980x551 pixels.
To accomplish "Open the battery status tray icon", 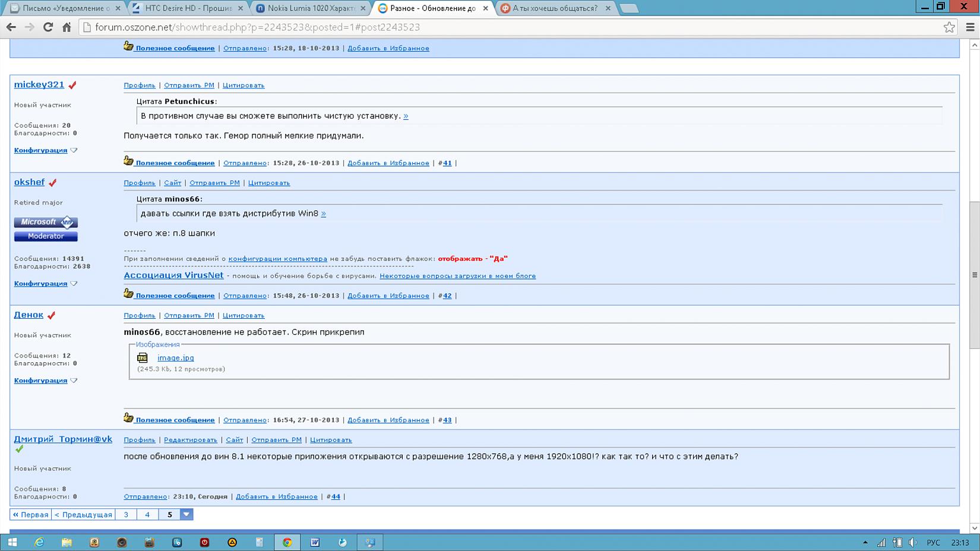I will click(x=897, y=542).
